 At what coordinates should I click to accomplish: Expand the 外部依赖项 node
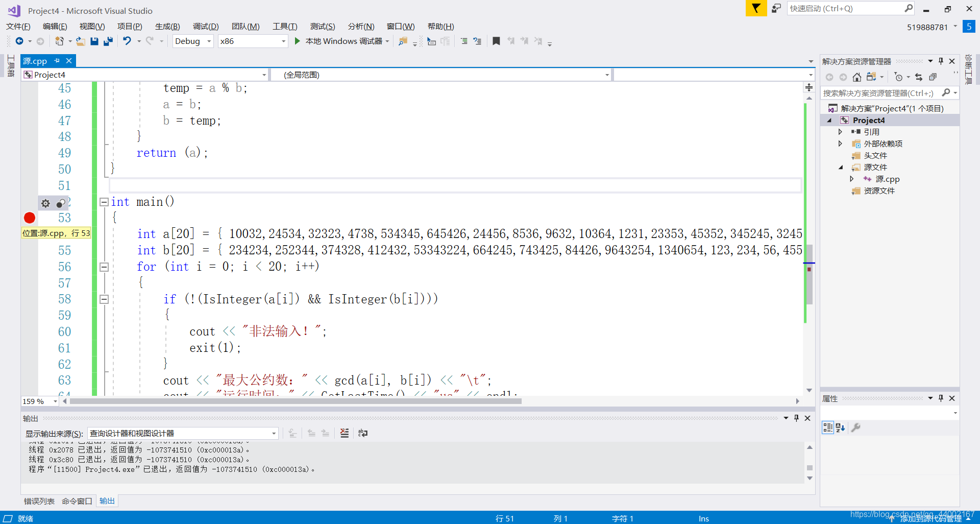pos(840,144)
